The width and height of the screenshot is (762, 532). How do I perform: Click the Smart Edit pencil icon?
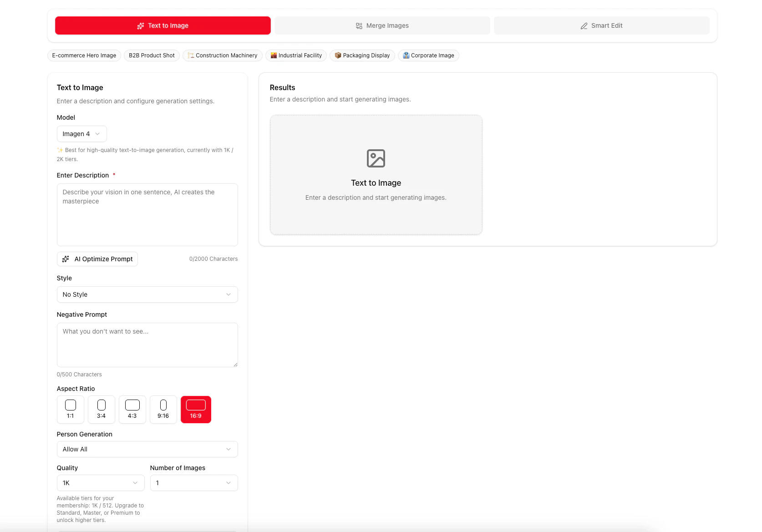pyautogui.click(x=584, y=26)
